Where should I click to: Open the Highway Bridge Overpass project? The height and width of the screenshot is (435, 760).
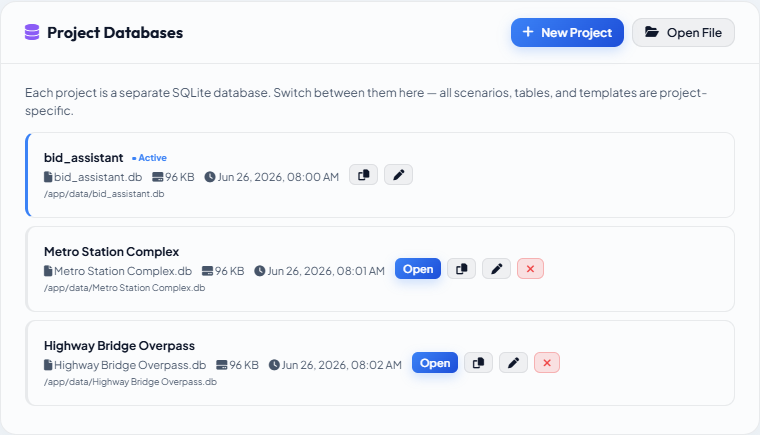click(435, 363)
